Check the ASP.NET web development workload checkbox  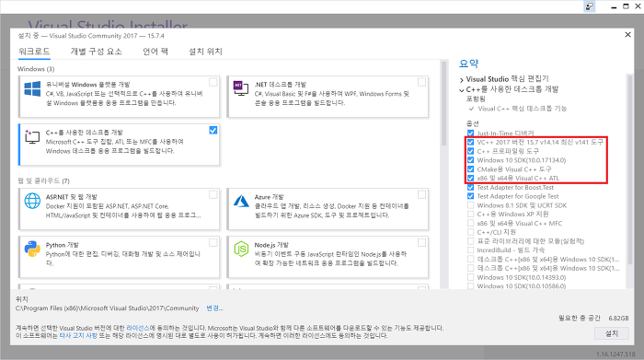click(213, 194)
